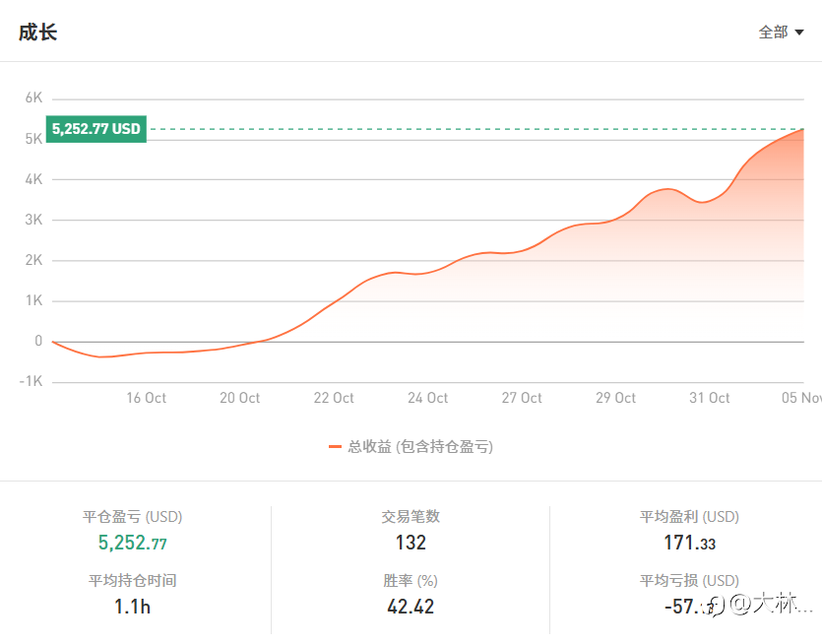
Task: Click the 平均持仓时间 value 1.1h
Action: click(x=132, y=607)
